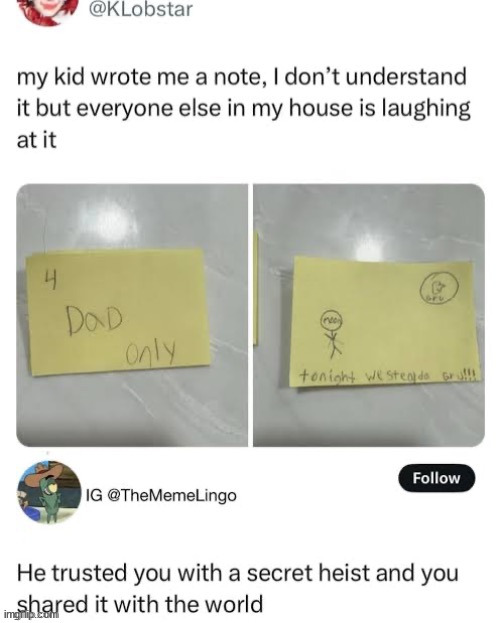Select the reply text about secret heist

(237, 588)
